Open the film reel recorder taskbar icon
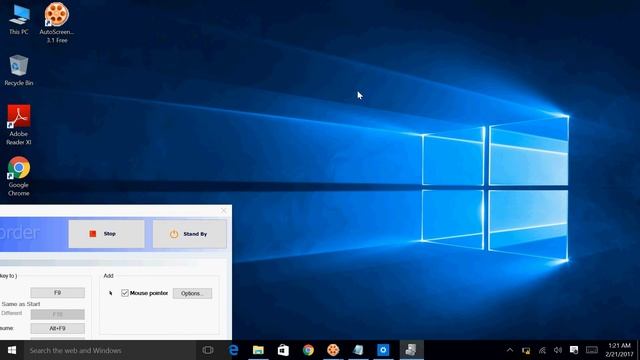This screenshot has height=360, width=640. tap(333, 350)
